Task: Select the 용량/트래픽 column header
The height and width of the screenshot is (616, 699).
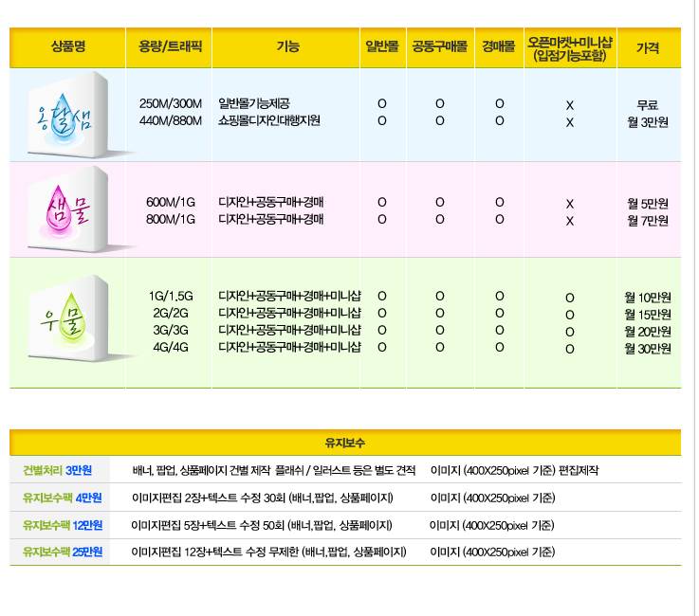Action: [169, 46]
